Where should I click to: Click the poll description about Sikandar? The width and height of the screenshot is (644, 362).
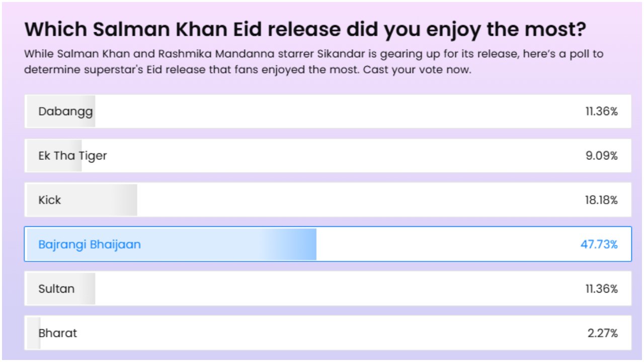(x=313, y=62)
